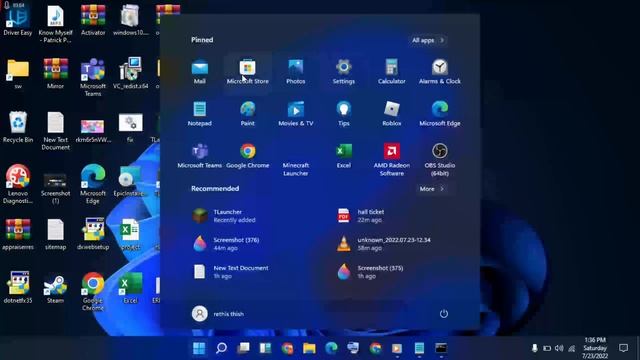
Task: Open the Edge icon on the taskbar
Action: [x=331, y=348]
